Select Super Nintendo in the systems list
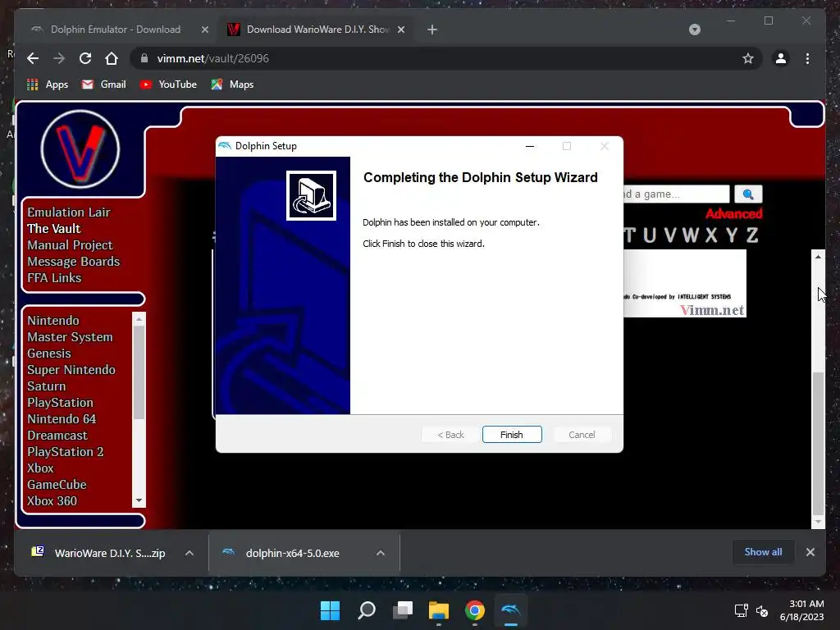 tap(71, 370)
